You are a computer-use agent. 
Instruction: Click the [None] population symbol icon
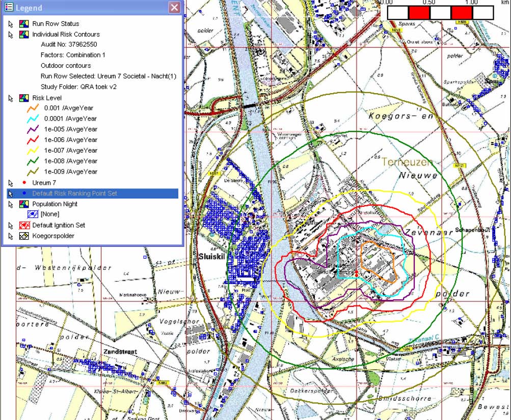pyautogui.click(x=33, y=214)
